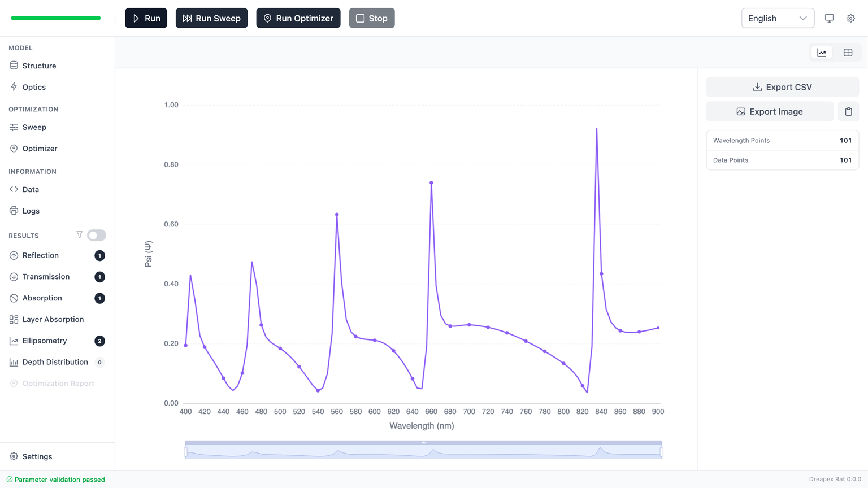Open the Structure model page
Screen dimensions: 868x488
(39, 66)
